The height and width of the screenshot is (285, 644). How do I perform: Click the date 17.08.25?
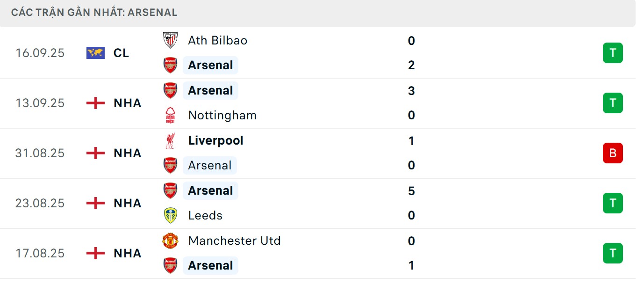[x=40, y=253]
